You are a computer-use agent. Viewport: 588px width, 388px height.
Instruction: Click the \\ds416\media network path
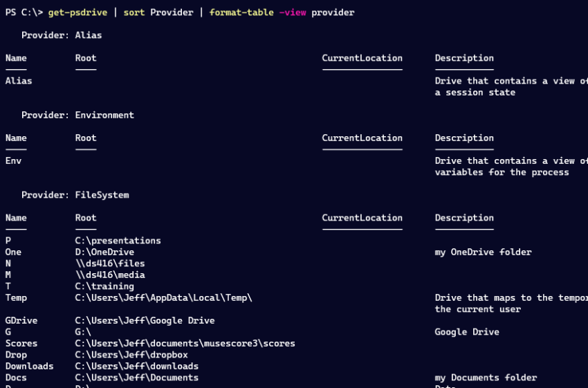tap(110, 275)
